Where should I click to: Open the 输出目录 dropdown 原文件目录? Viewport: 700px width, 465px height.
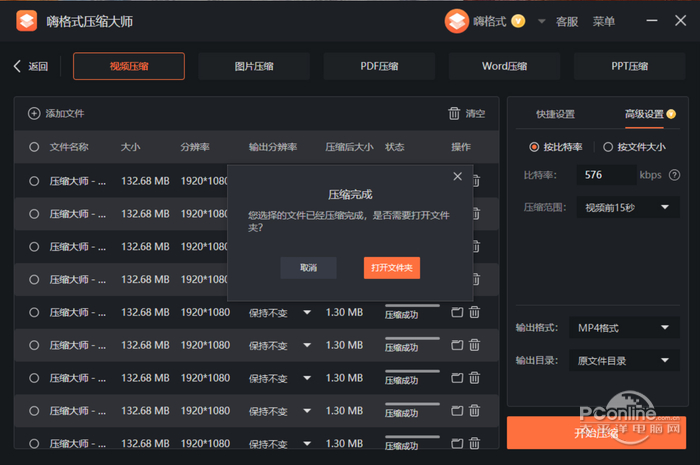pyautogui.click(x=624, y=360)
